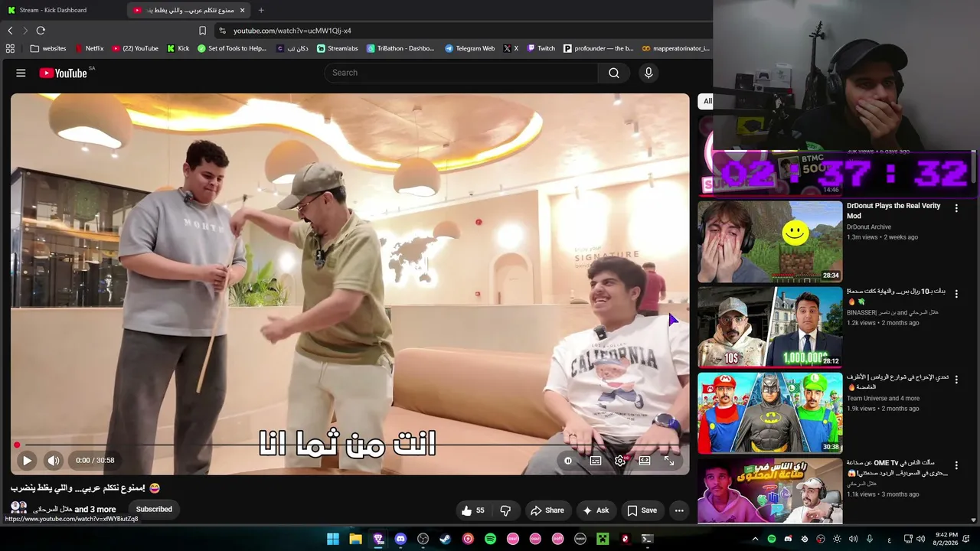Open the 'Team Universe and 4 more' channel link
This screenshot has width=980, height=551.
[x=883, y=399]
